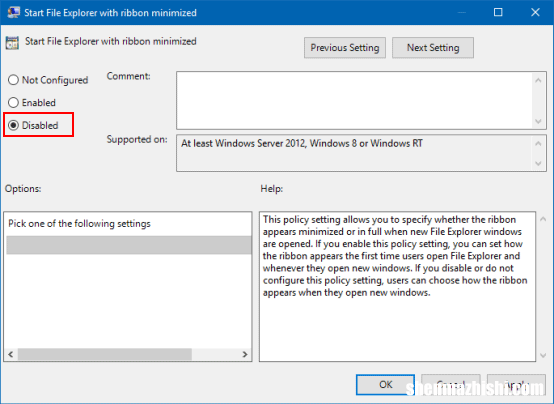Click the Options horizontal scrollbar thumb

click(105, 354)
